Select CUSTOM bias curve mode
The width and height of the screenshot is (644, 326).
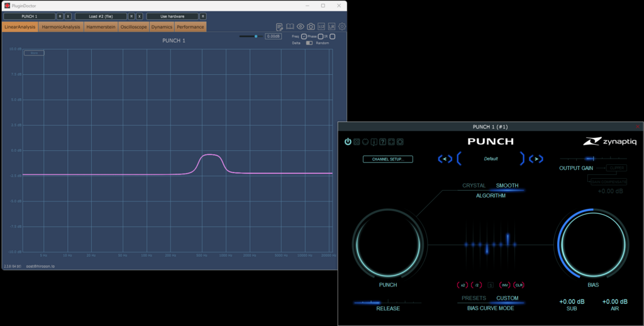tap(508, 298)
